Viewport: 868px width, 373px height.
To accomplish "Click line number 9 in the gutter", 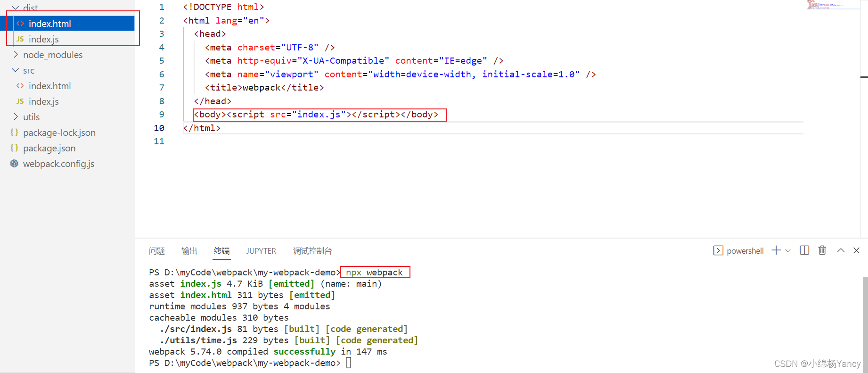I will pyautogui.click(x=162, y=115).
